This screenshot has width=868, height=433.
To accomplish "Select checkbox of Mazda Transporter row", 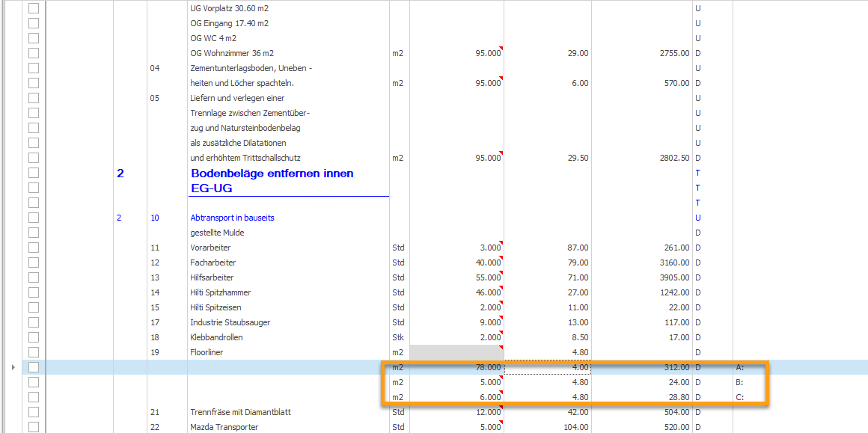I will (x=34, y=427).
